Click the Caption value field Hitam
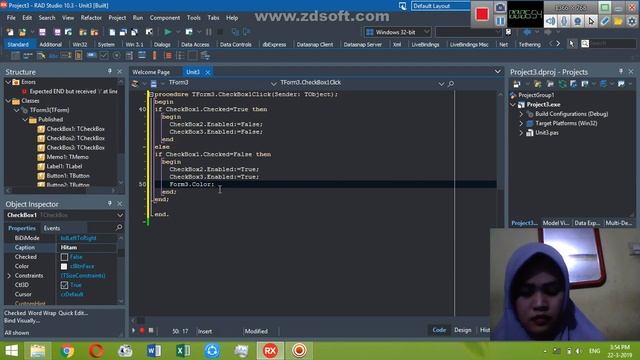 tap(87, 247)
